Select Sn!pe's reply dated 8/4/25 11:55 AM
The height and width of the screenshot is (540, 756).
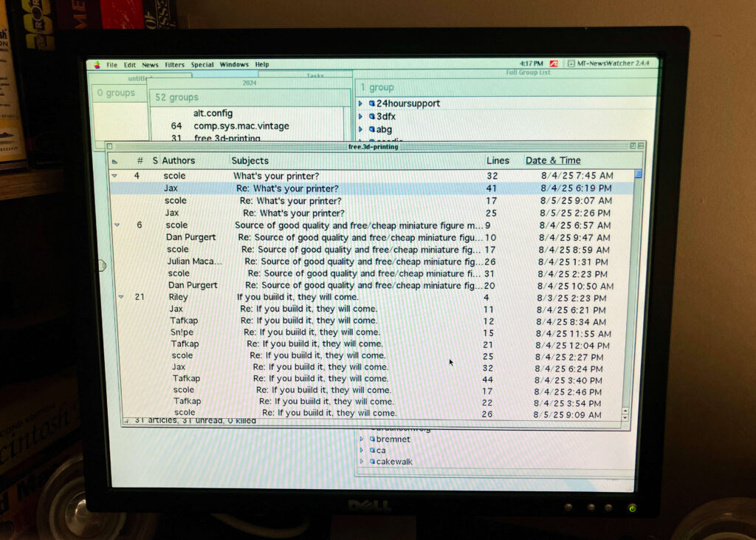pyautogui.click(x=372, y=332)
